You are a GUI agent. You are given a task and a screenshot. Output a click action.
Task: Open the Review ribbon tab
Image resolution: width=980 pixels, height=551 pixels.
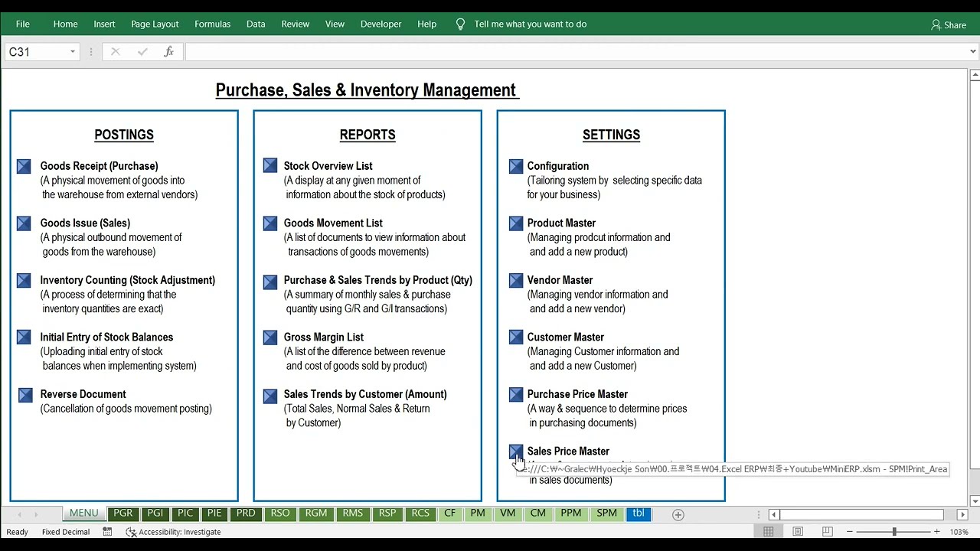[296, 24]
